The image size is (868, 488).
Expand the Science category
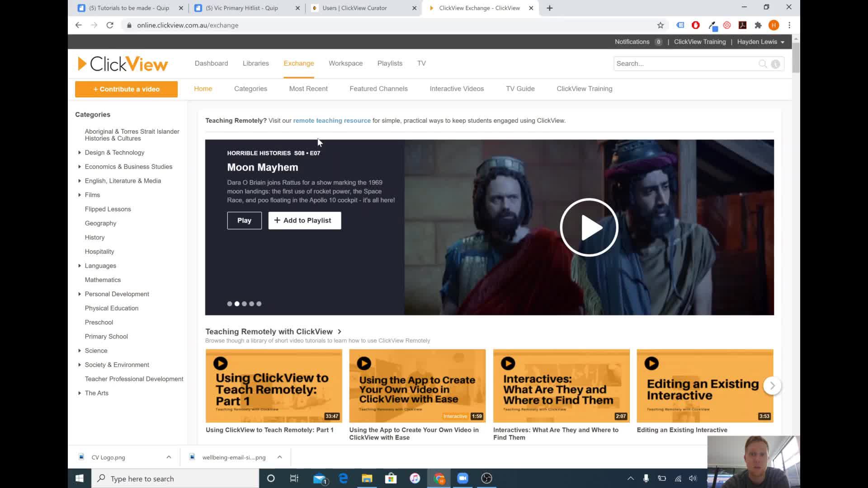tap(80, 351)
